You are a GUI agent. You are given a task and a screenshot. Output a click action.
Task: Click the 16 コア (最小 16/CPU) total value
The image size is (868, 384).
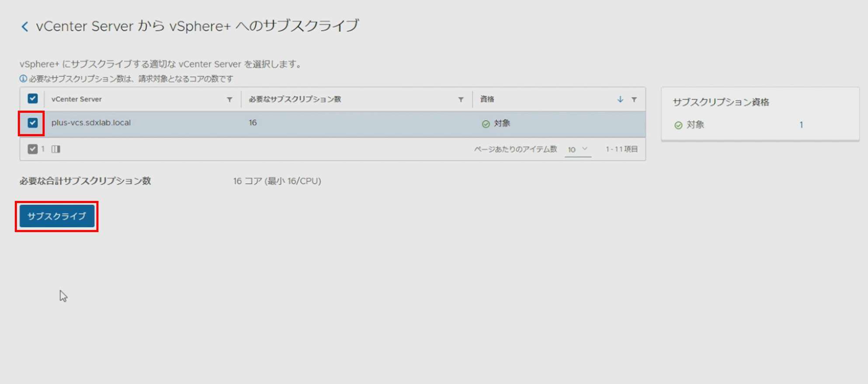coord(277,181)
